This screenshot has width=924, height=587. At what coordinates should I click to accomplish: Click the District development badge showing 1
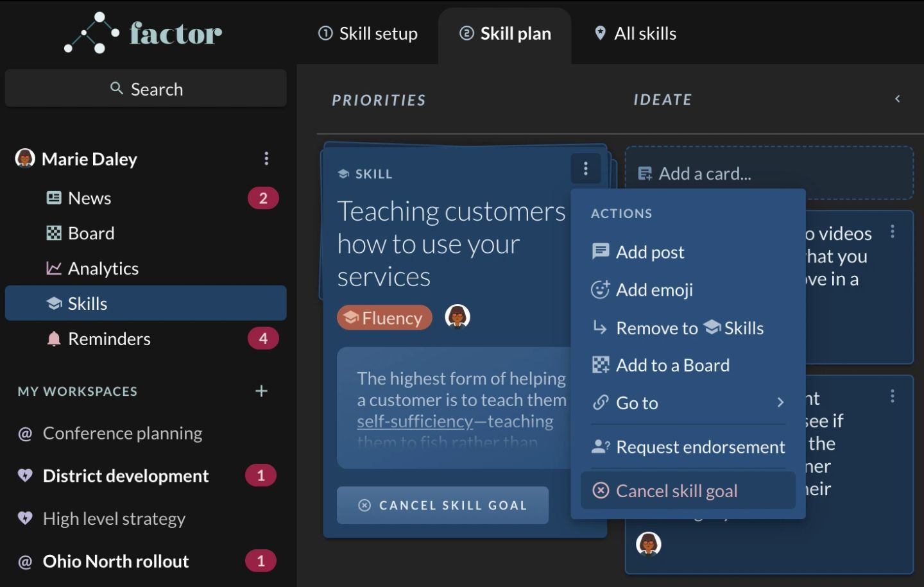(261, 475)
